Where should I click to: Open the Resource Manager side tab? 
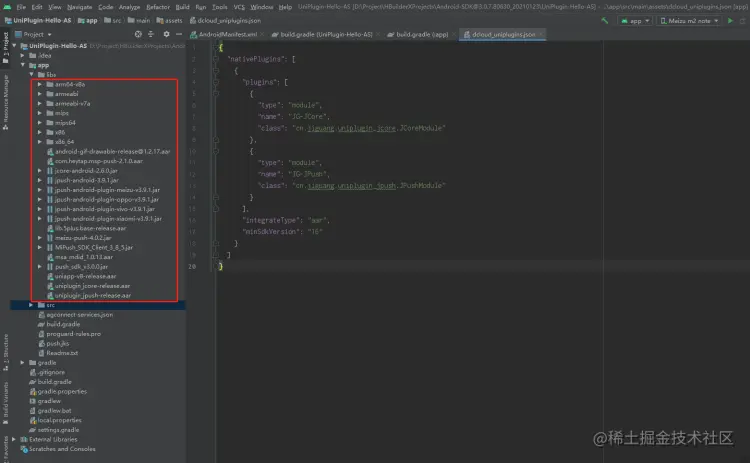coord(5,102)
